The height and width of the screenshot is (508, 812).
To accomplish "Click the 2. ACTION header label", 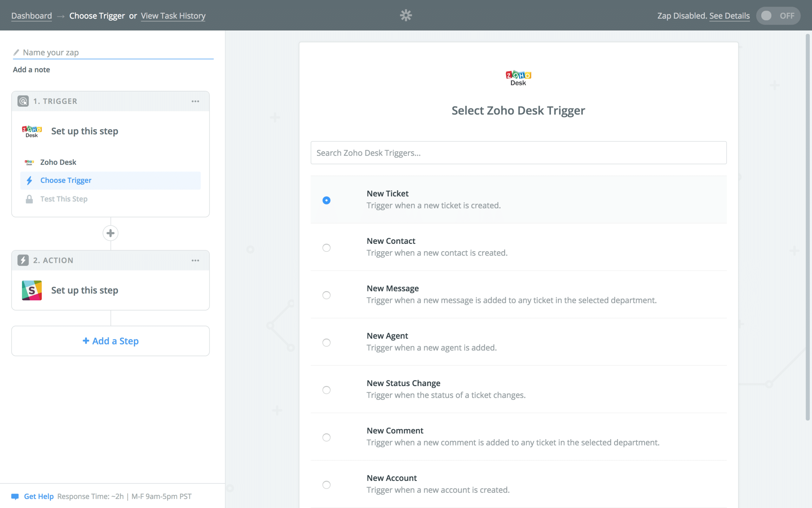I will [x=53, y=260].
